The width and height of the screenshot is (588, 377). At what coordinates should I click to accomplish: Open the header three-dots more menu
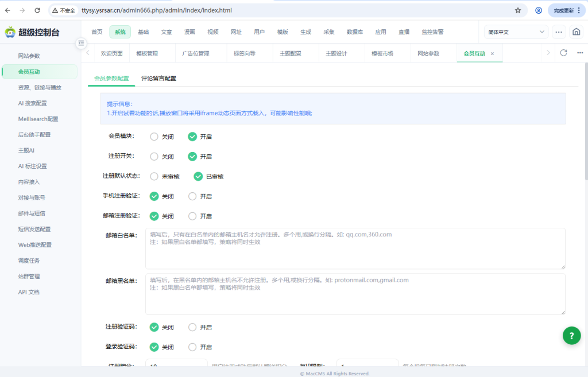[559, 32]
